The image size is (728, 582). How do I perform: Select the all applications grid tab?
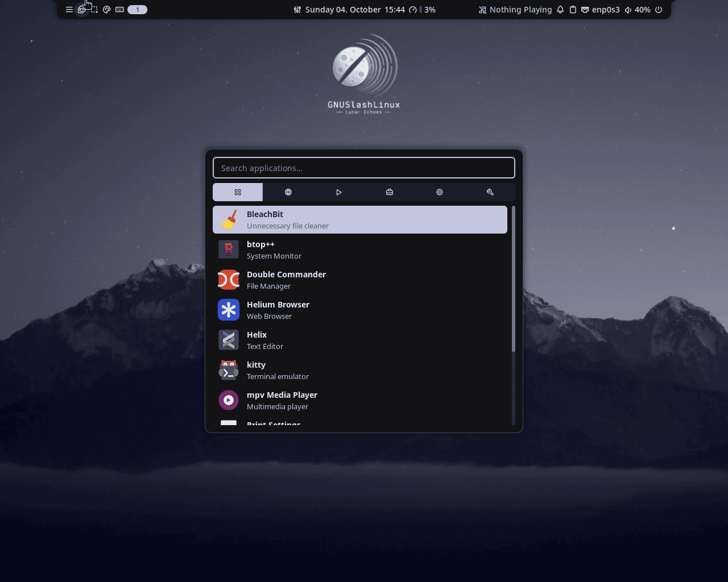coord(238,192)
